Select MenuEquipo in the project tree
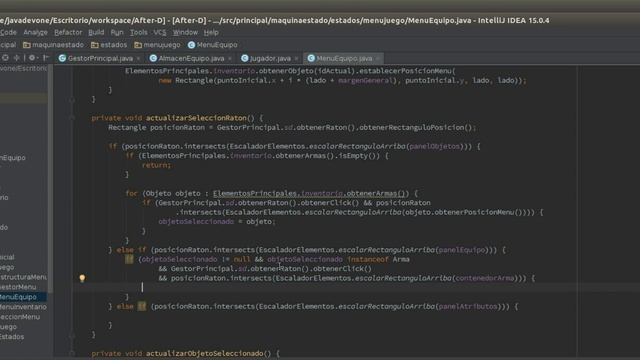 click(x=23, y=297)
